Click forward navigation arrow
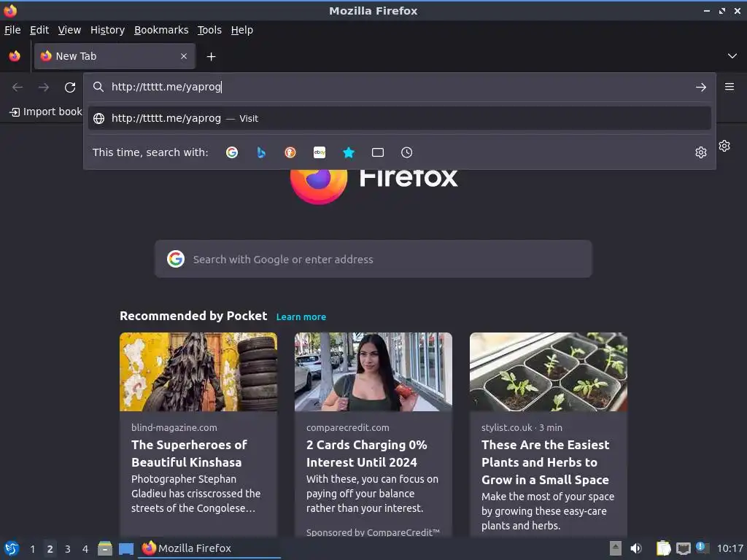747x560 pixels. click(44, 87)
